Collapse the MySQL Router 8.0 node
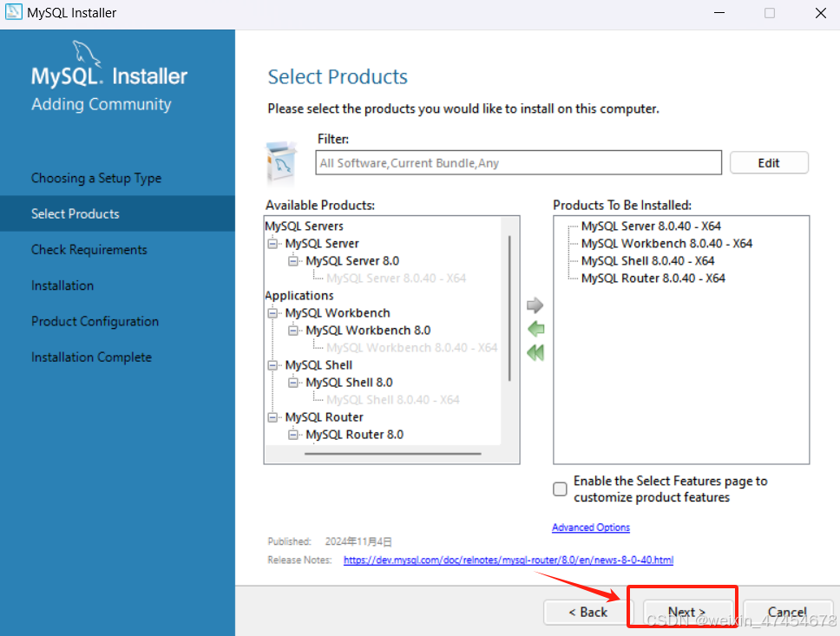 293,435
